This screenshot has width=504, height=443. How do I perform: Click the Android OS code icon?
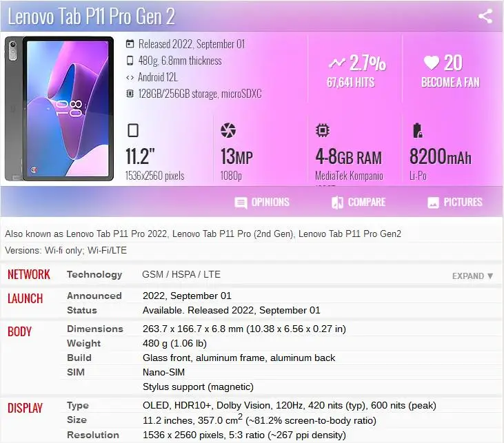[130, 77]
